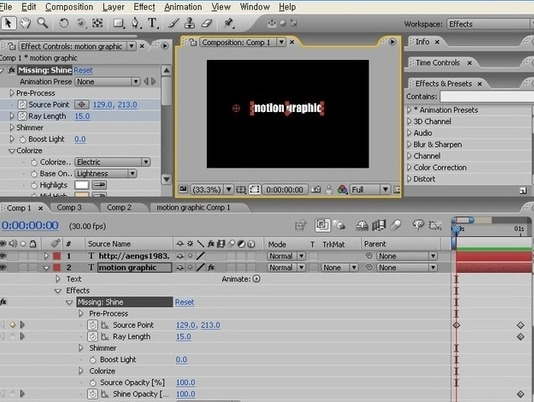Hide the motion graphic layer eye toggle
Viewport: 534px width, 402px height.
(3, 267)
